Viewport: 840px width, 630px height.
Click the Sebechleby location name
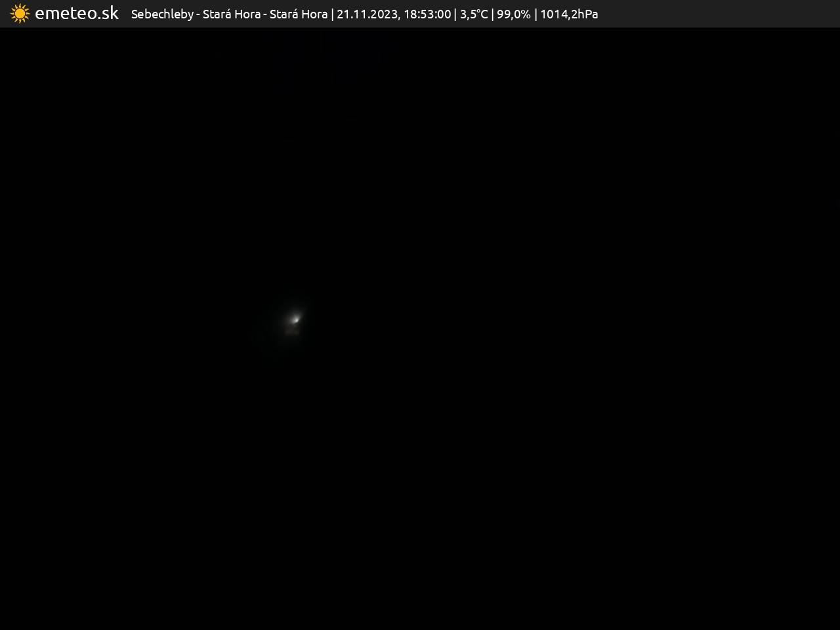coord(162,14)
